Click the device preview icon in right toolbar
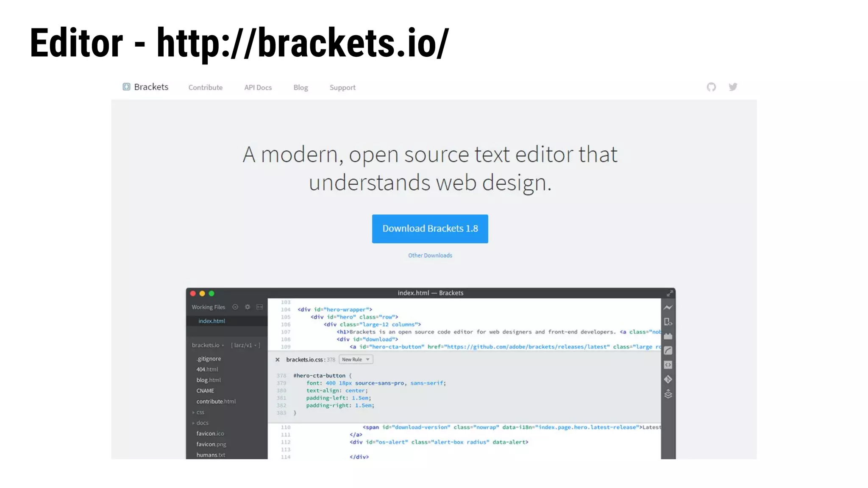 pyautogui.click(x=668, y=322)
